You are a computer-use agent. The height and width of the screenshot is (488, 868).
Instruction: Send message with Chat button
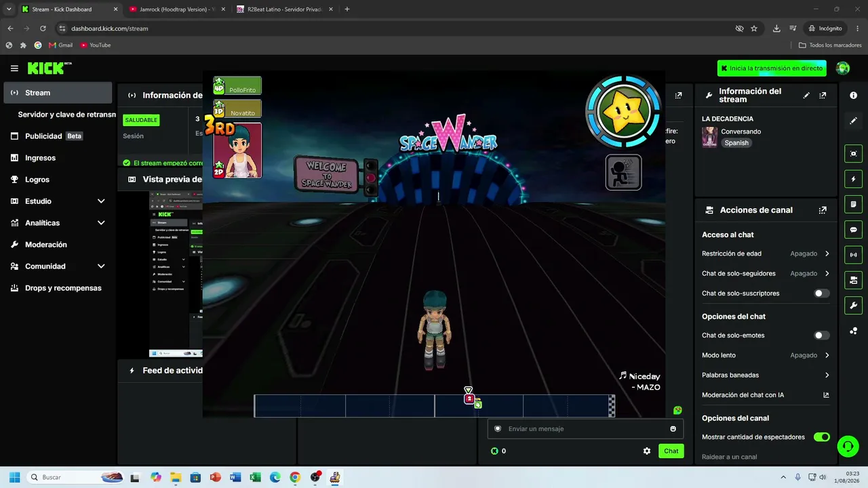pyautogui.click(x=671, y=451)
